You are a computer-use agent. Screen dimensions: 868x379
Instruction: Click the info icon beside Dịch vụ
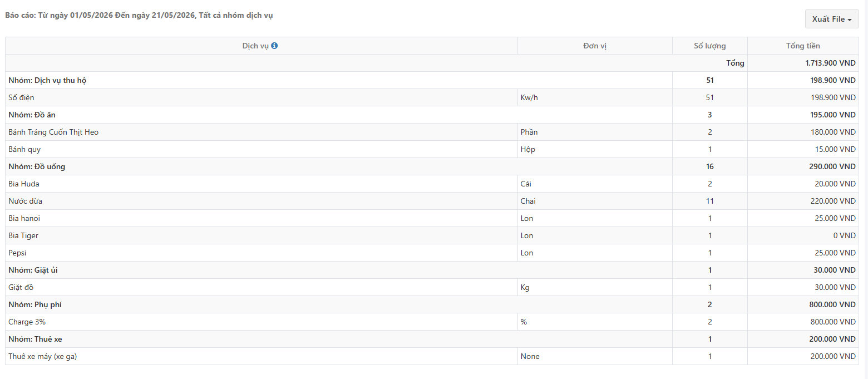click(274, 46)
